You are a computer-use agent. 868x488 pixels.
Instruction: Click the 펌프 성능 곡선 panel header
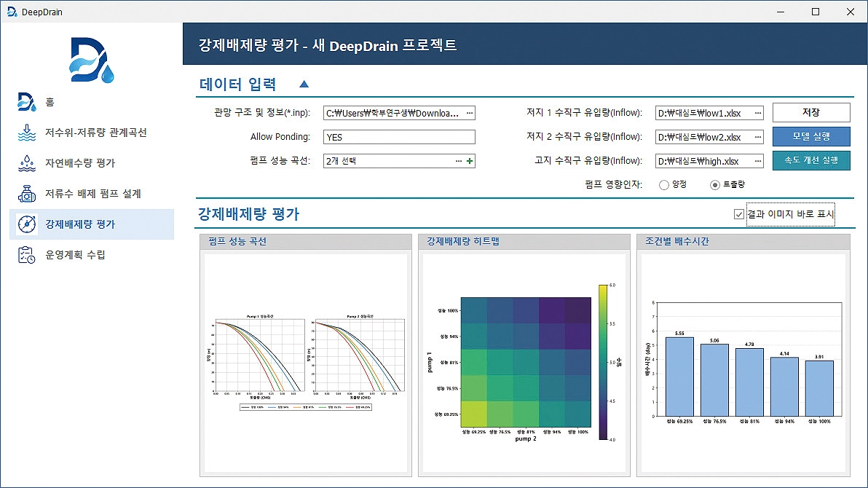[x=306, y=242]
